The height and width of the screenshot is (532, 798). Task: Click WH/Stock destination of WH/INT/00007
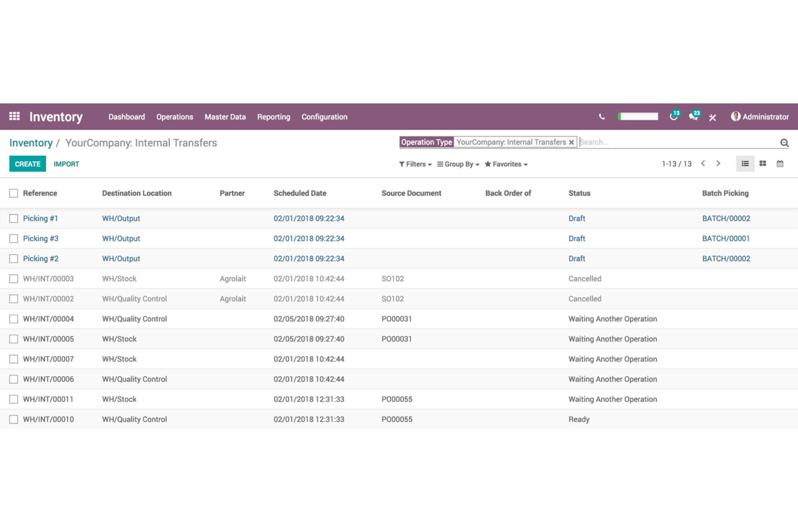pos(119,359)
